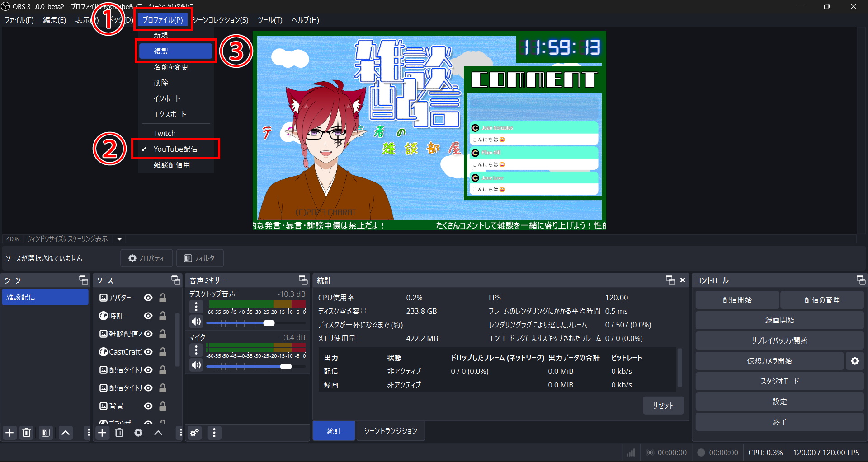
Task: Collapse the プロファイル(P) menu
Action: (163, 20)
